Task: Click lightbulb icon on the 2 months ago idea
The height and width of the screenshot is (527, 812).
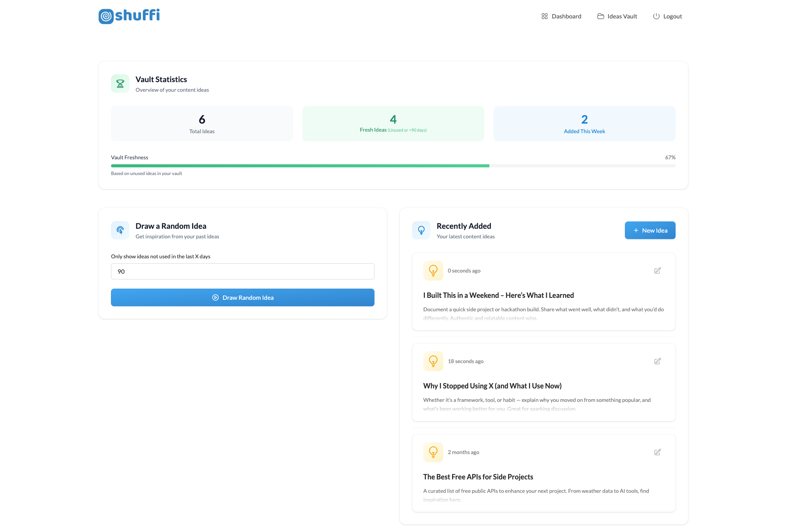Action: (x=433, y=452)
